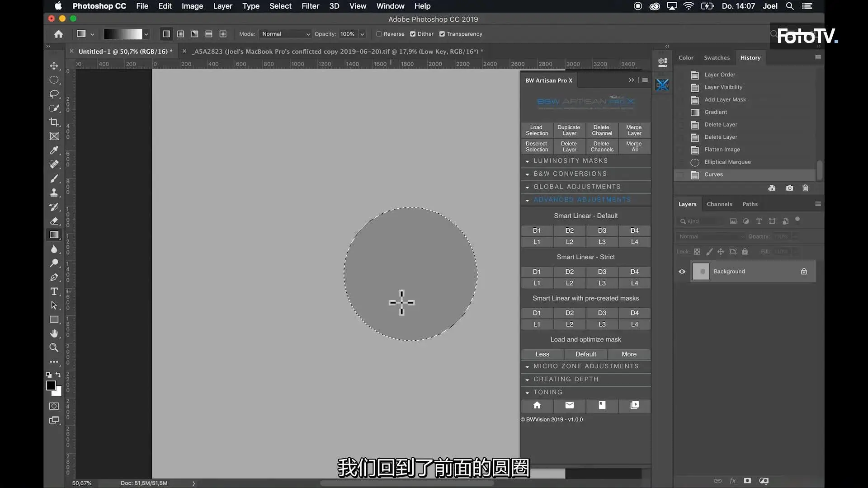This screenshot has width=868, height=488.
Task: Click the mail icon in BW Artisan panel
Action: [x=570, y=405]
